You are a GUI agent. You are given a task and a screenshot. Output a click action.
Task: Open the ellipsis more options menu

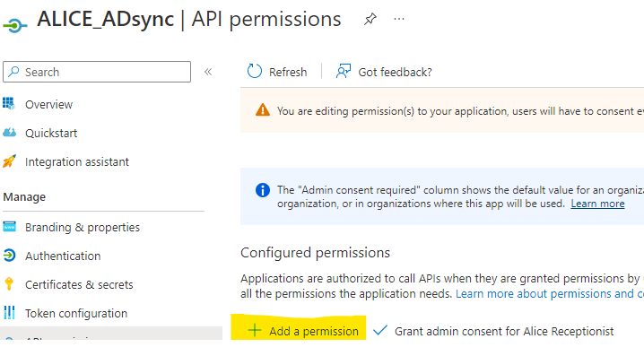399,19
